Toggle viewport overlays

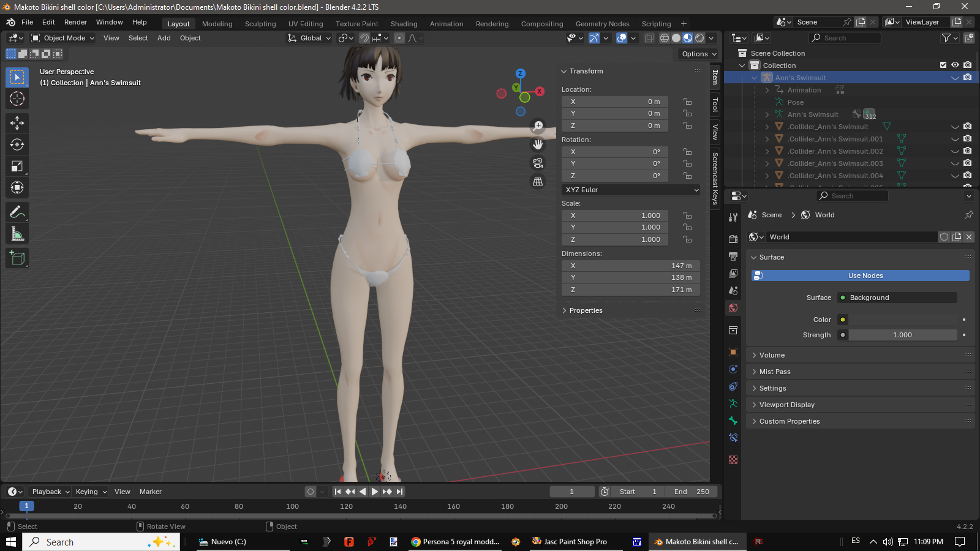[x=622, y=38]
